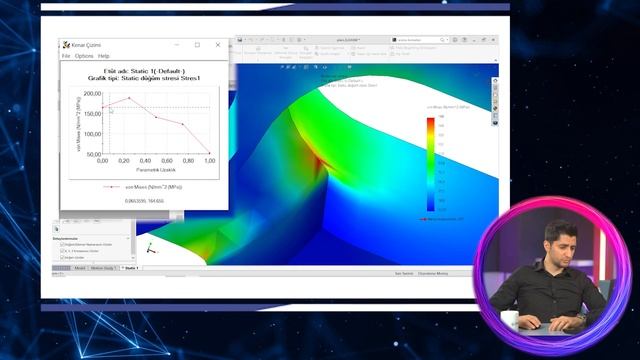
Task: Click the scroll down arrow in property panel
Action: [x=133, y=258]
